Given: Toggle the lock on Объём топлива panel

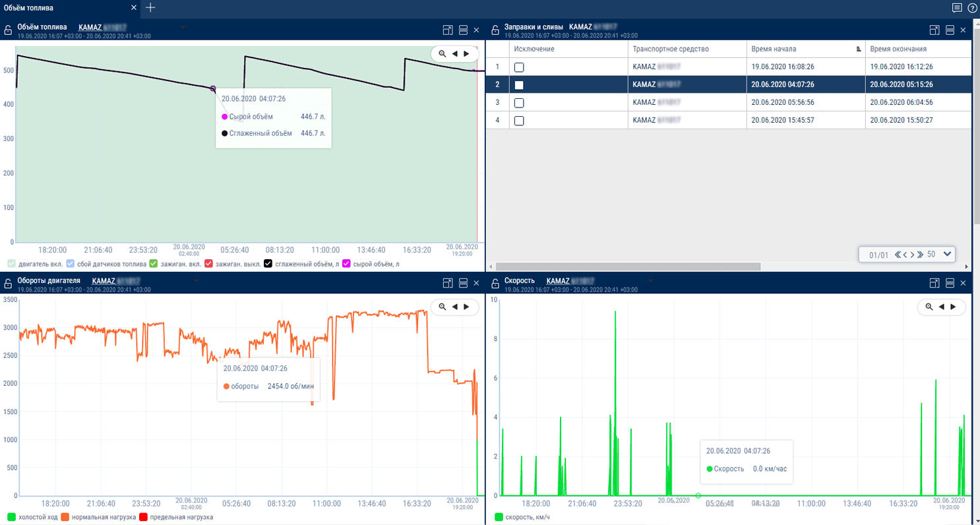Looking at the screenshot, I should pos(8,30).
